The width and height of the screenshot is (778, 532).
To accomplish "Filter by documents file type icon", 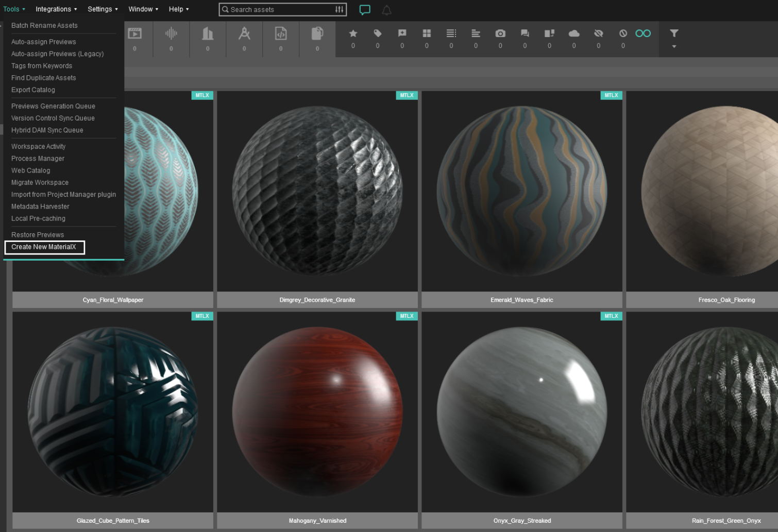I will [x=317, y=33].
